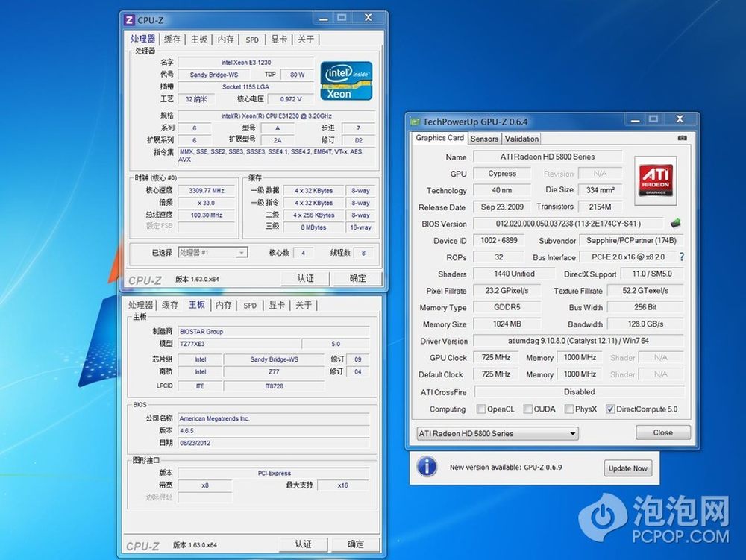Screen dimensions: 746x560
Task: Click the ATI Radeon graphics logo
Action: pos(656,180)
